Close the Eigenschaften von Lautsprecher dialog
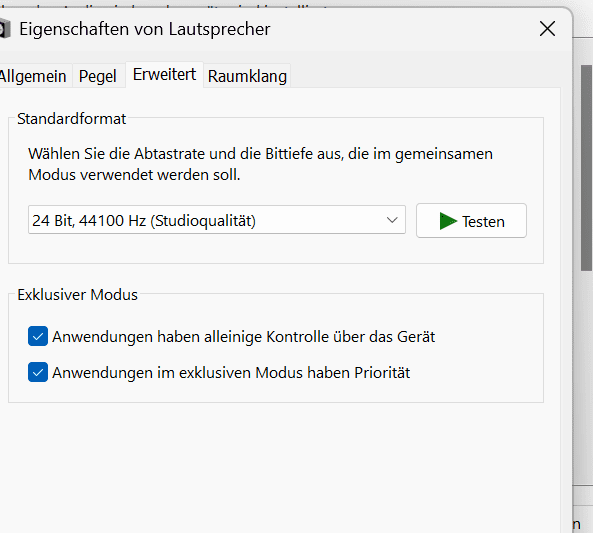This screenshot has width=593, height=533. (547, 29)
